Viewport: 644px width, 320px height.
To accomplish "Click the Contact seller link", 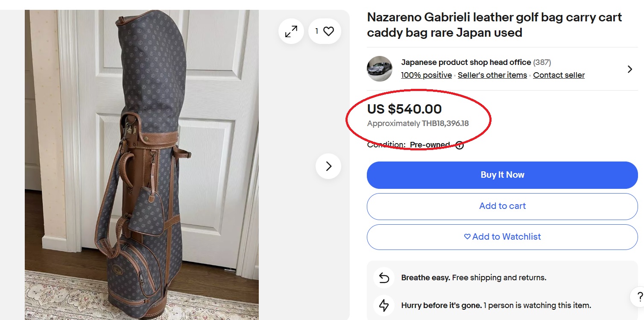I will (559, 75).
